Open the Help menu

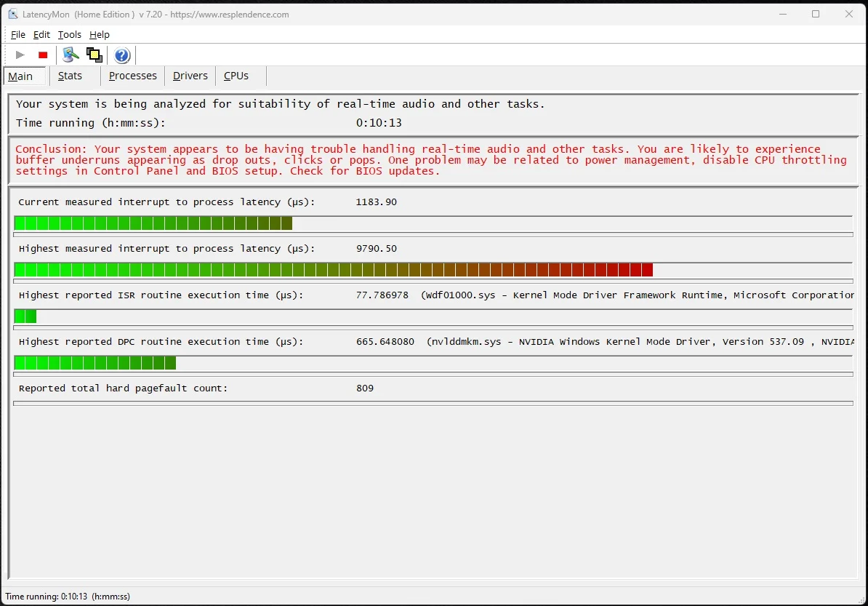pos(100,34)
